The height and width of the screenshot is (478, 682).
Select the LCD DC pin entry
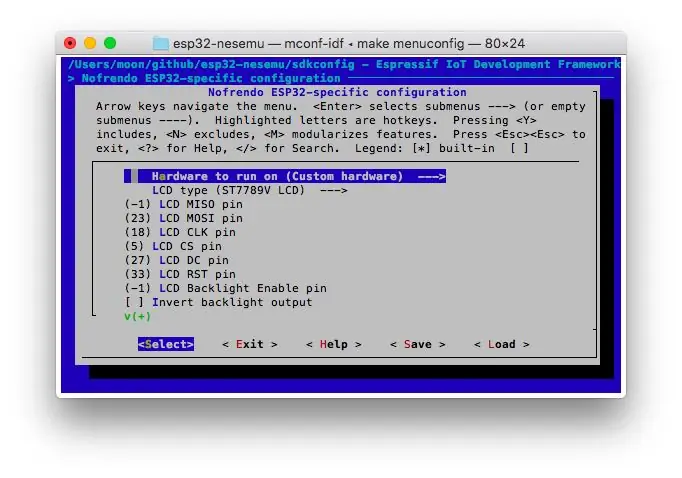(x=177, y=260)
